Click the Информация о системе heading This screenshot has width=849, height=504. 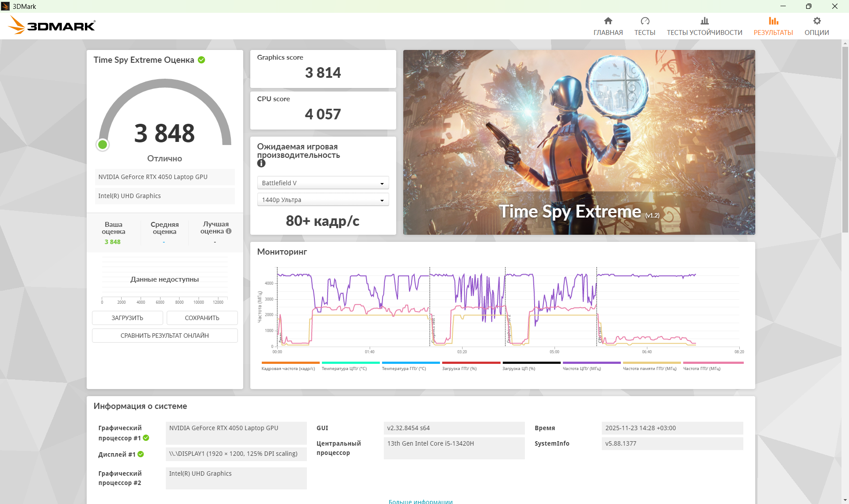click(x=140, y=406)
